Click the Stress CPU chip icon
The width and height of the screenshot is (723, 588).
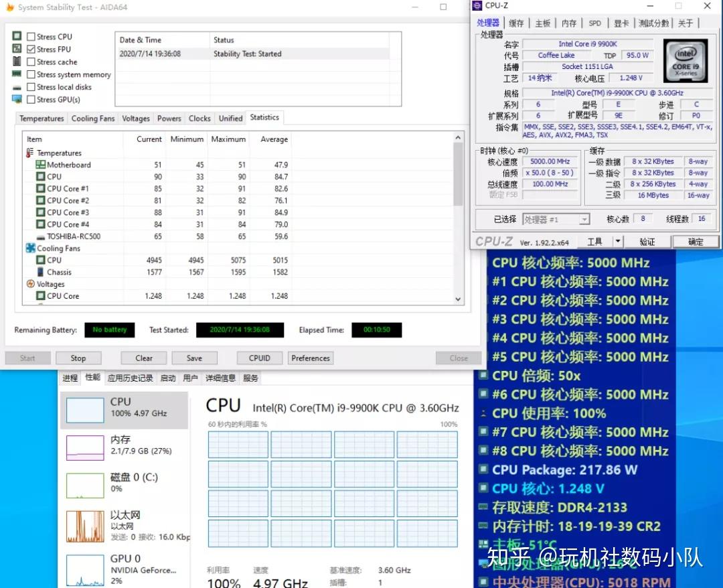[17, 36]
